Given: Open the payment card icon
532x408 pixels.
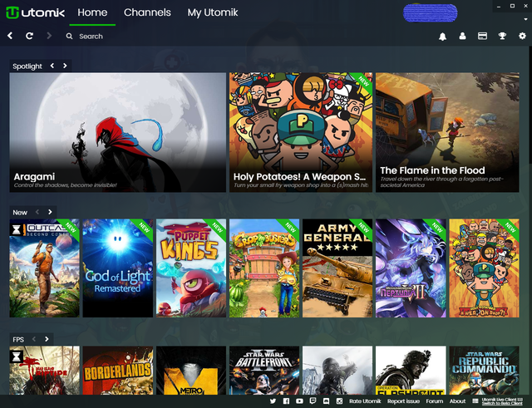Looking at the screenshot, I should pos(482,36).
